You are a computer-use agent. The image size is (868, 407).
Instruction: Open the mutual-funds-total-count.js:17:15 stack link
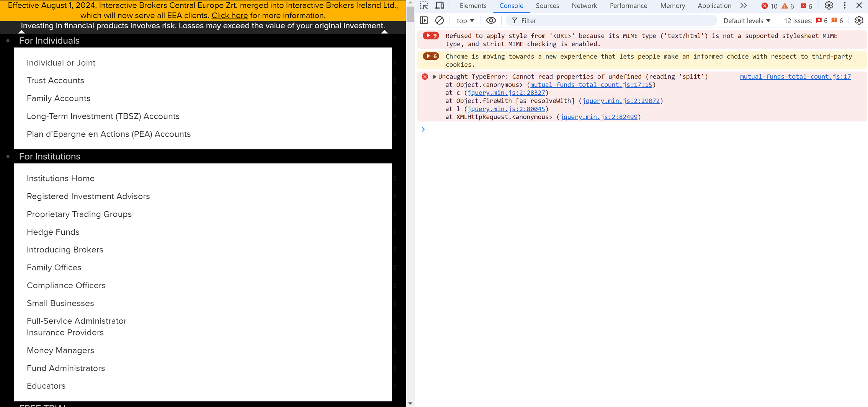point(591,85)
